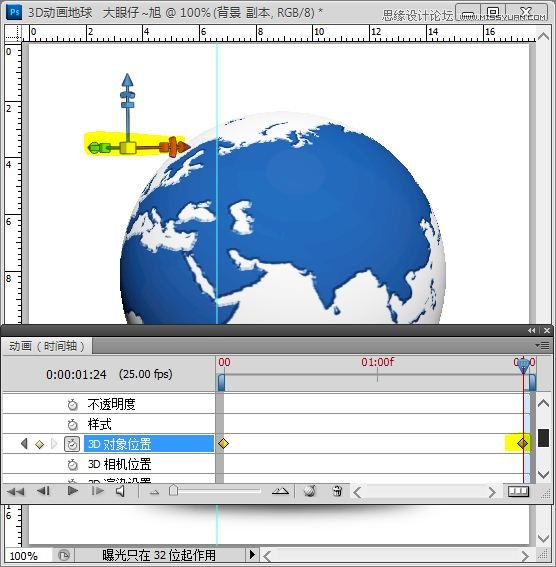The height and width of the screenshot is (567, 556).
Task: Click the work area start handle
Action: (x=221, y=383)
